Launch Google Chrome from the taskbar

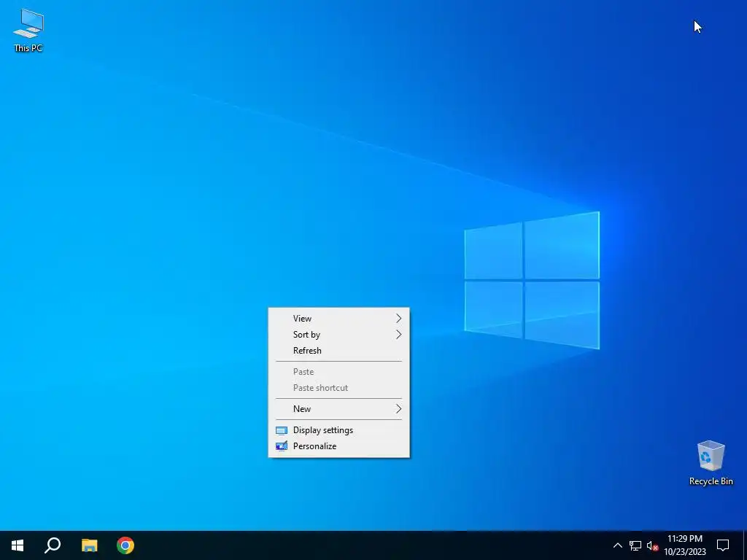click(x=125, y=545)
